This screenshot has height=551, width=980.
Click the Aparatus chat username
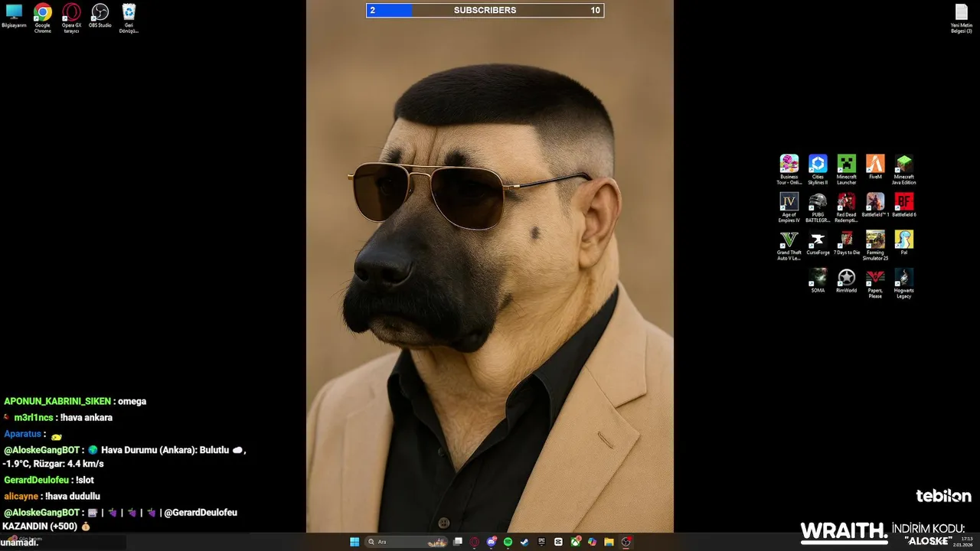pos(22,434)
